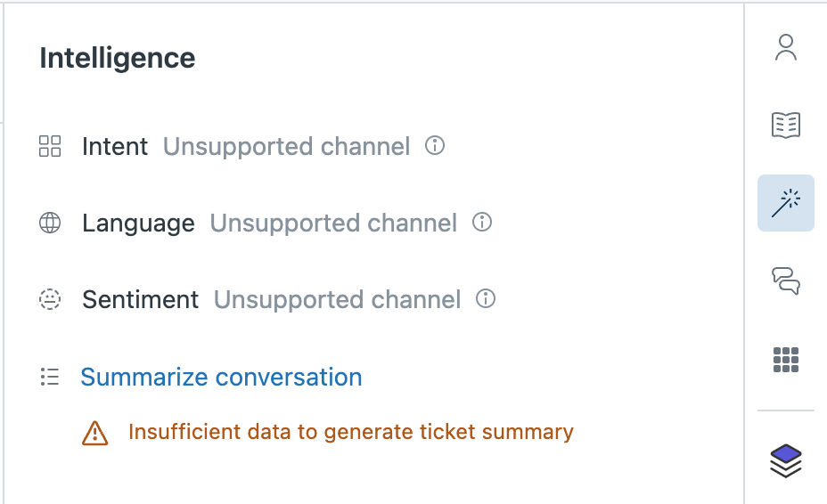Click the Summarize conversation link

coord(221,378)
